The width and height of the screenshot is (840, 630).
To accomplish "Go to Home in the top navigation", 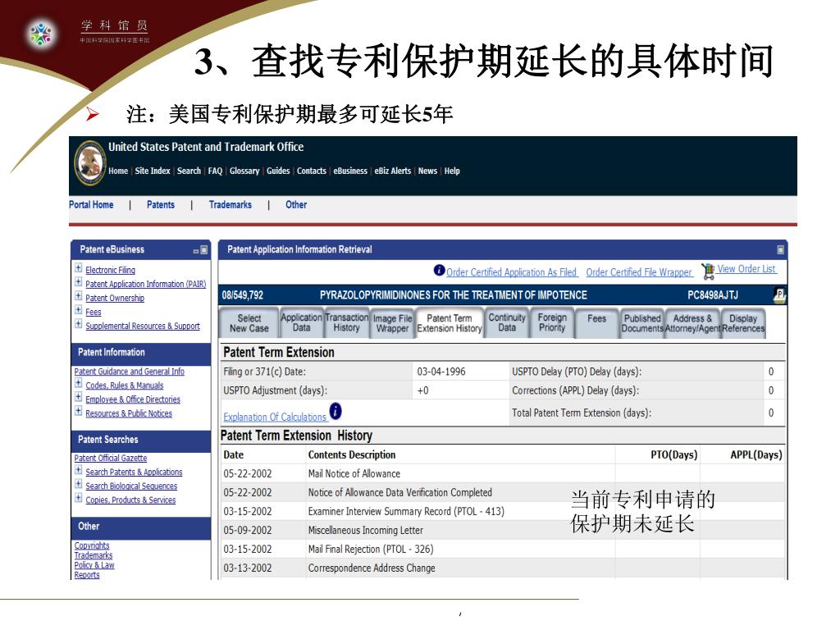I will coord(118,171).
